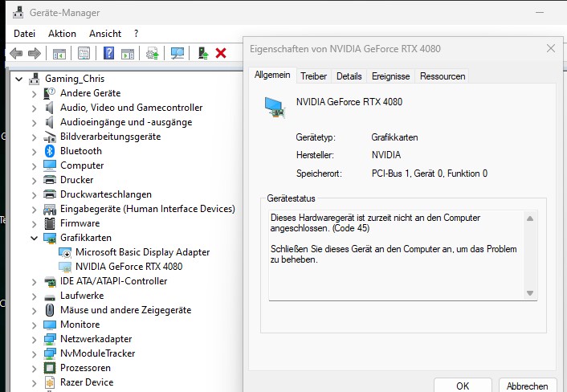Click the Microsoft Basic Display Adapter icon
The width and height of the screenshot is (567, 392).
click(x=65, y=252)
